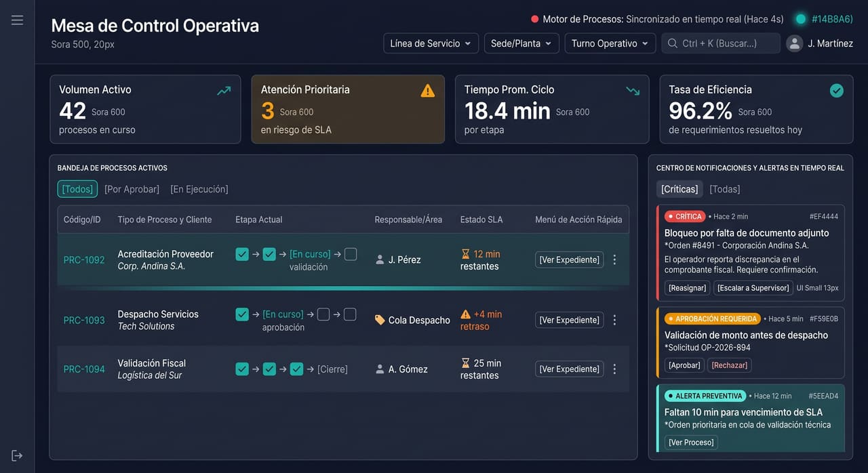Viewport: 868px width, 473px height.
Task: Open the kebab menu for PRC-1094
Action: pyautogui.click(x=614, y=369)
